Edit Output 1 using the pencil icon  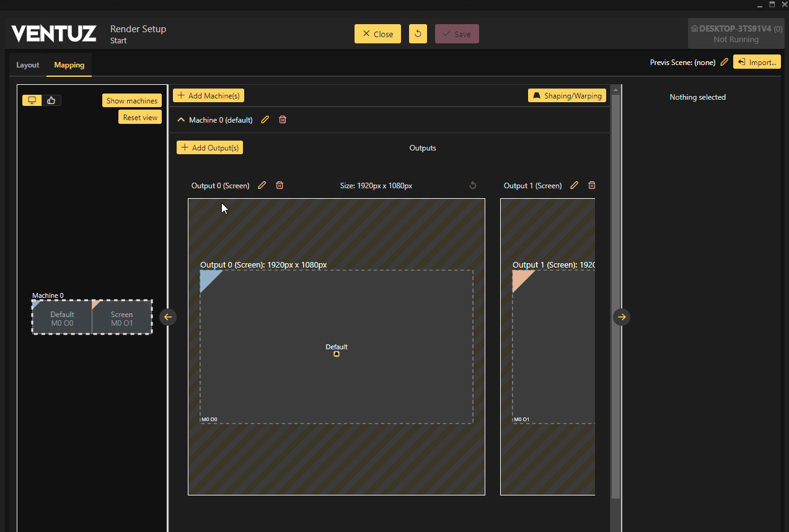point(575,185)
